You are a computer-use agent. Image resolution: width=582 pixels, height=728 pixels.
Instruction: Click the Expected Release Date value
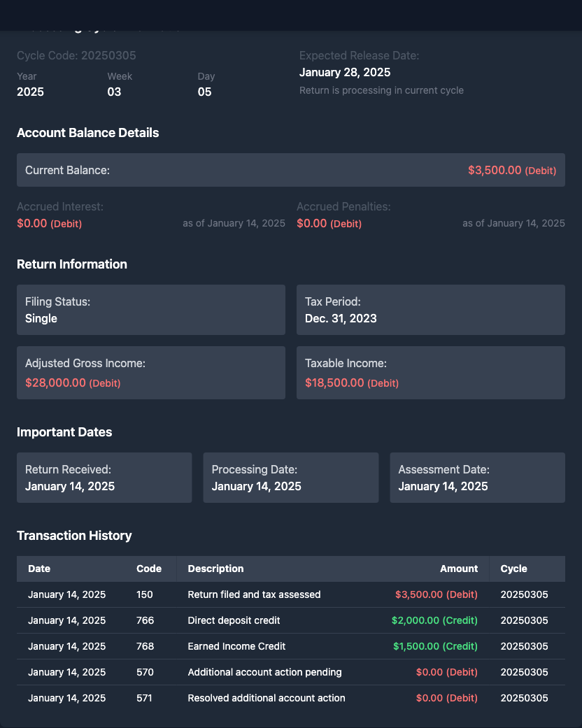click(344, 72)
